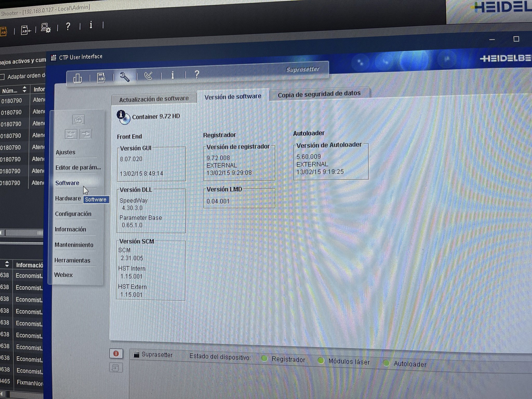
Task: Click the Container 9.72 HD info disc icon
Action: coord(123,117)
